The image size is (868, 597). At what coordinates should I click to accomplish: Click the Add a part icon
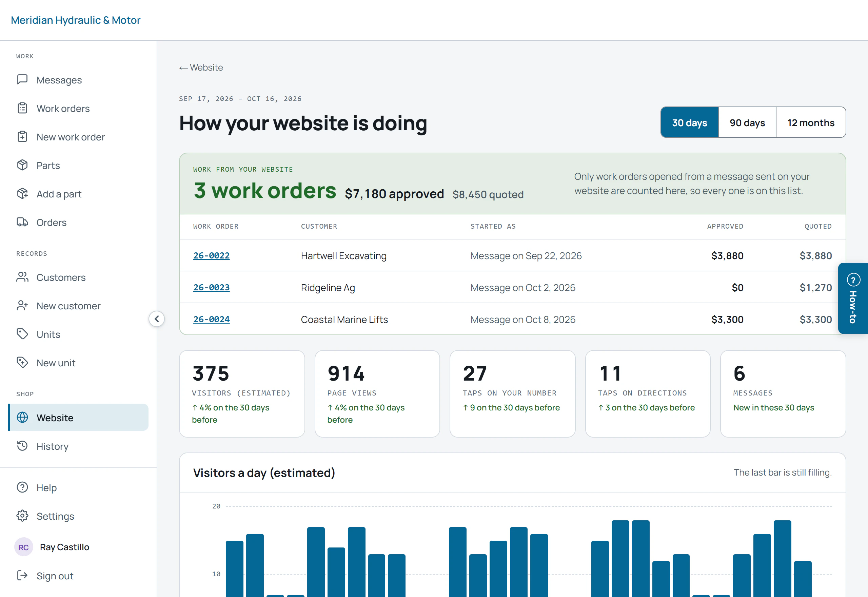(x=22, y=193)
